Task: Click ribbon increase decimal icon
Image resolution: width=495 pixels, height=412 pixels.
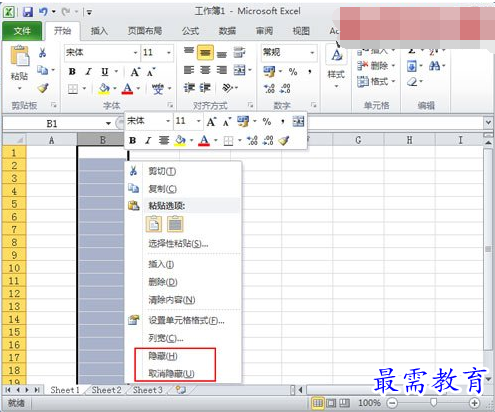Action: (269, 88)
